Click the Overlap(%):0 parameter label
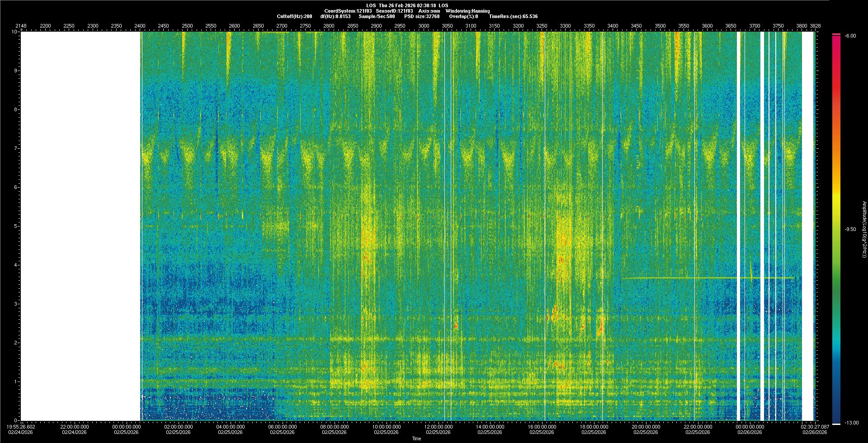The height and width of the screenshot is (443, 868). point(463,16)
